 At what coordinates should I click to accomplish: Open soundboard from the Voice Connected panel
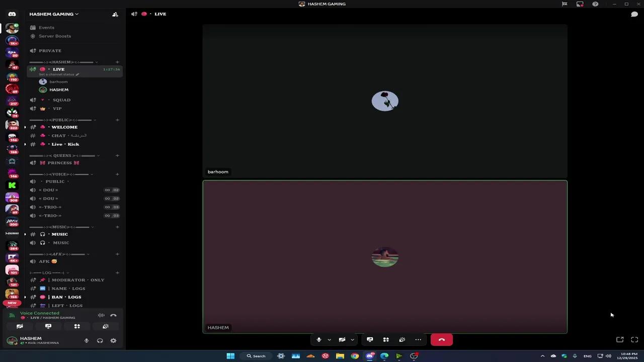point(106,326)
